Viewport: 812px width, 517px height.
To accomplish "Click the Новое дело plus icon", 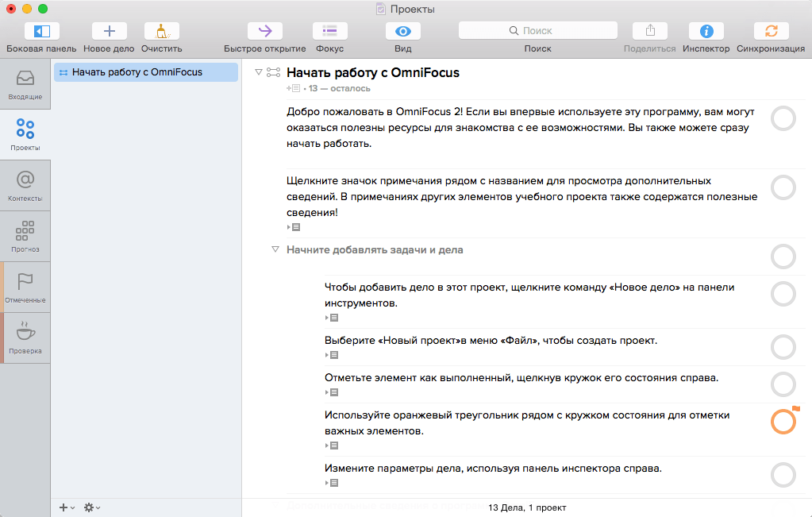I will click(x=110, y=31).
